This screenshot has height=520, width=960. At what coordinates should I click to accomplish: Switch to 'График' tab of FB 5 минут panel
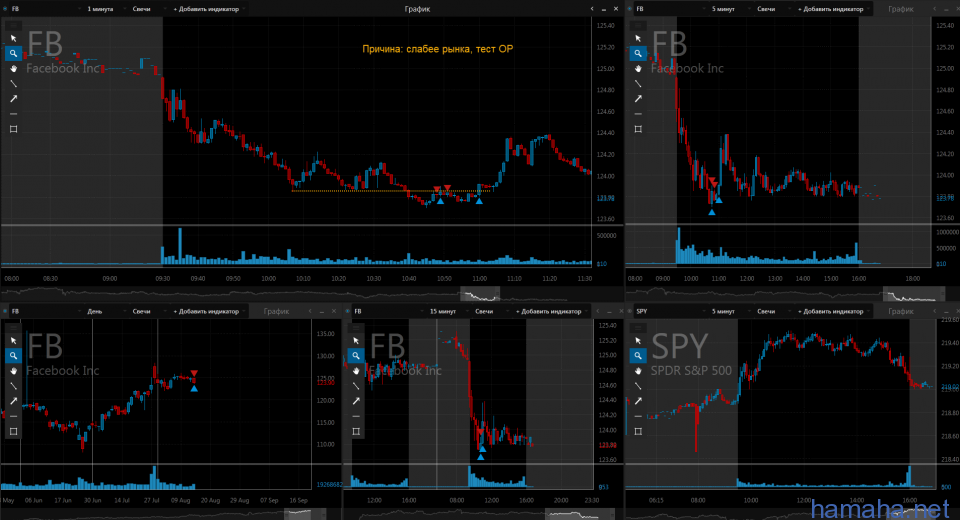tap(901, 9)
